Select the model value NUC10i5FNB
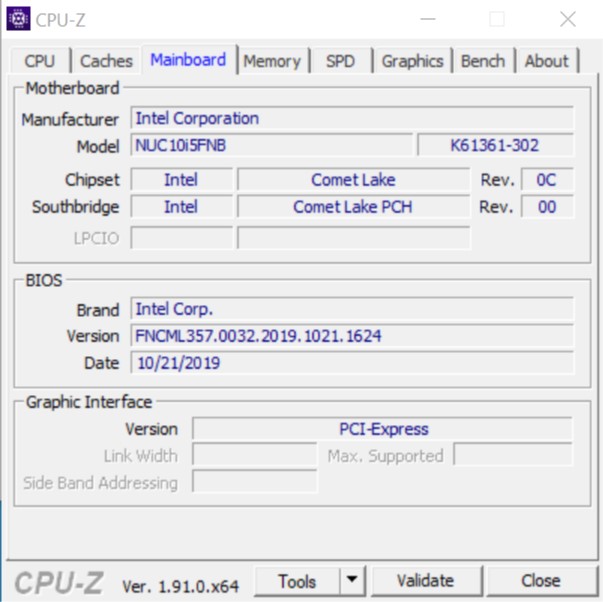This screenshot has width=603, height=602. (272, 145)
